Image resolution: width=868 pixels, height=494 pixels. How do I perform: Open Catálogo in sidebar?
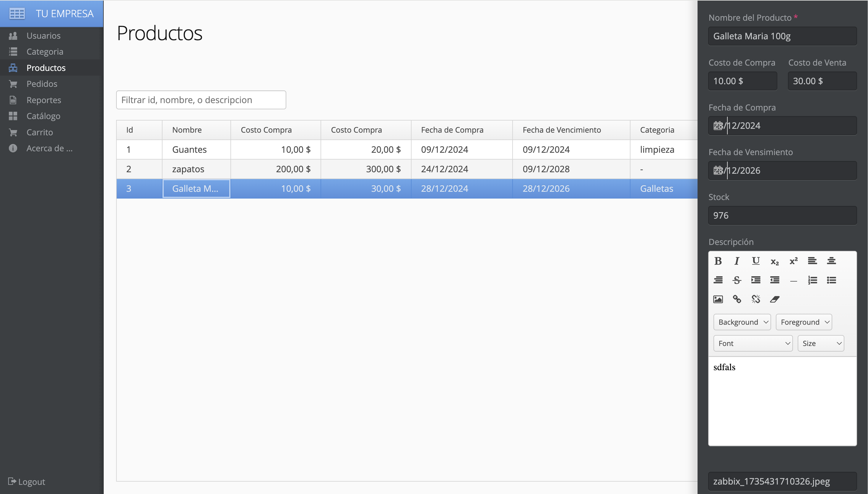52,116
